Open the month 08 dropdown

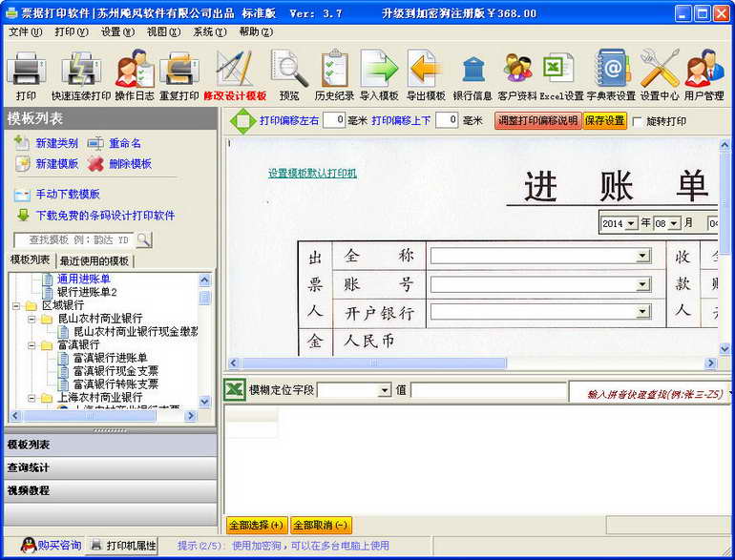click(674, 223)
